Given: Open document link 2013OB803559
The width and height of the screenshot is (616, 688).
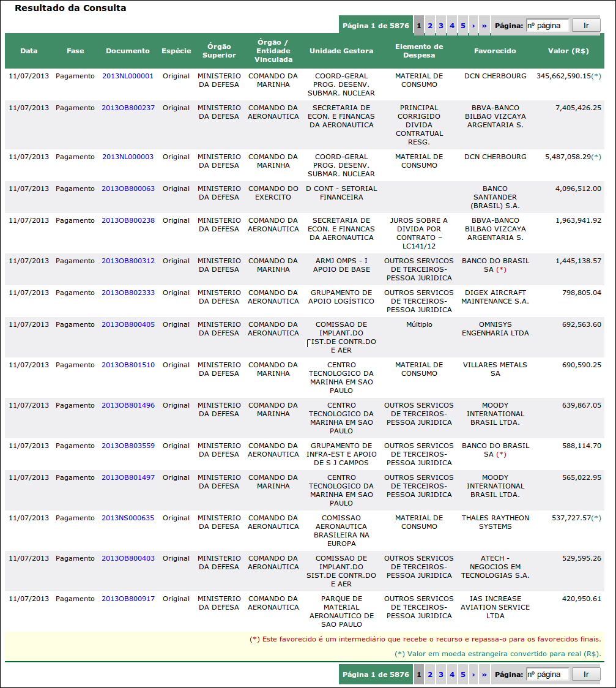Looking at the screenshot, I should pyautogui.click(x=128, y=446).
